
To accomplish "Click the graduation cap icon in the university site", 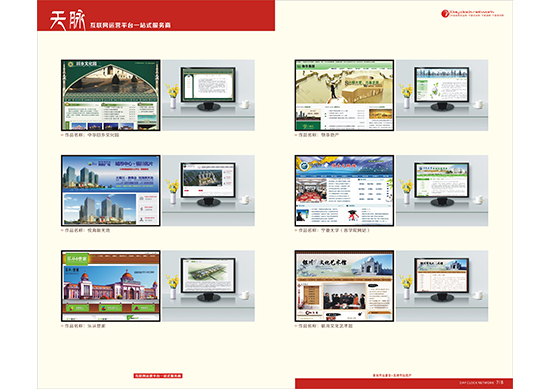I will click(353, 215).
